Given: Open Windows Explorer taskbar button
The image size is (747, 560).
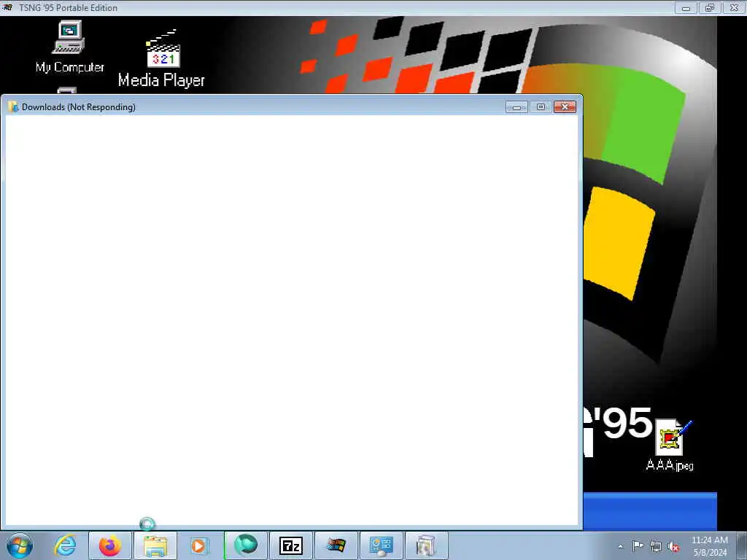Looking at the screenshot, I should (155, 545).
